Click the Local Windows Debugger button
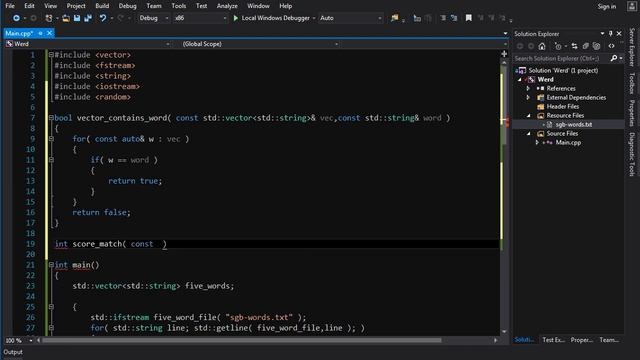The height and width of the screenshot is (360, 640). click(x=271, y=18)
